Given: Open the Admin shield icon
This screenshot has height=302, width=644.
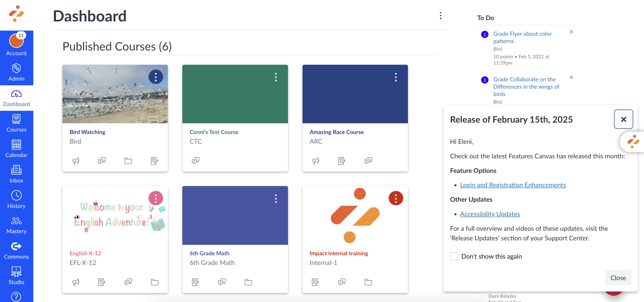Looking at the screenshot, I should click(16, 68).
